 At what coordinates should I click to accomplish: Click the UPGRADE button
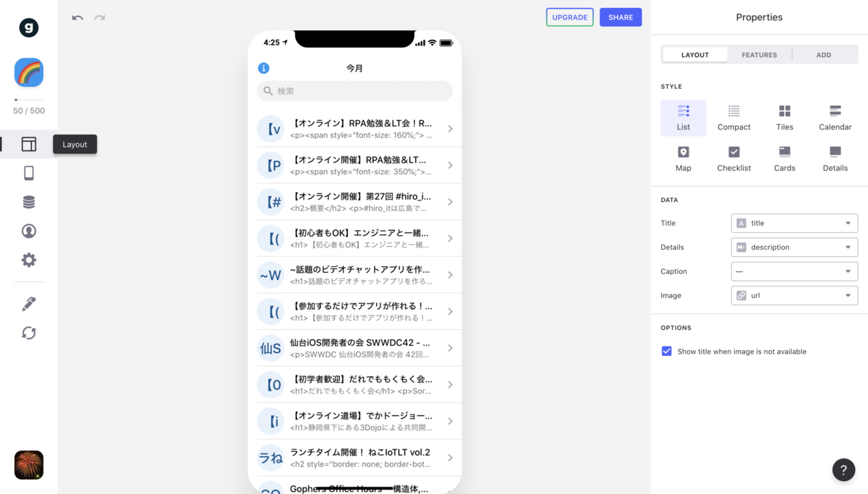tap(570, 17)
